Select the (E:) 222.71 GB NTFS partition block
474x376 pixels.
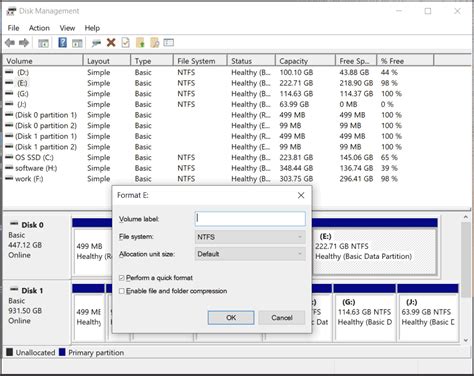[375, 247]
